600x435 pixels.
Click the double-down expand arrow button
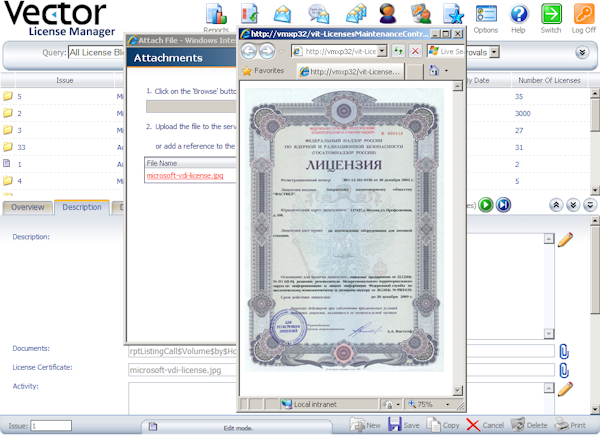pyautogui.click(x=573, y=205)
